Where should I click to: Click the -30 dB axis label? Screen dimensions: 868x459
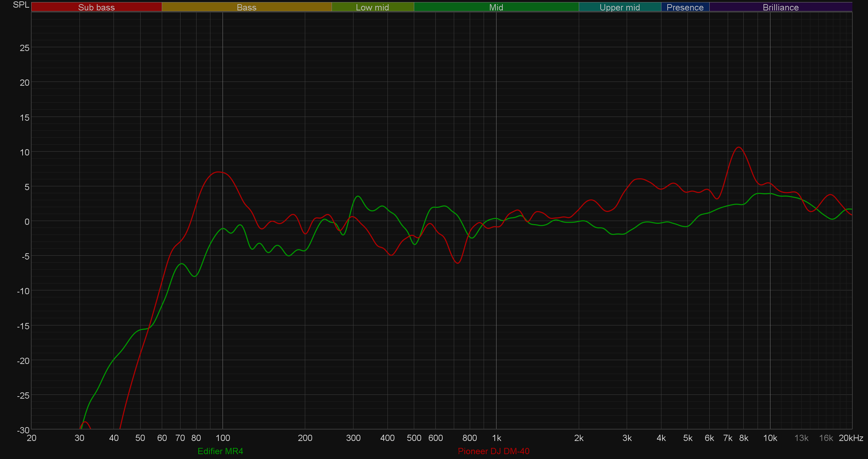[23, 430]
